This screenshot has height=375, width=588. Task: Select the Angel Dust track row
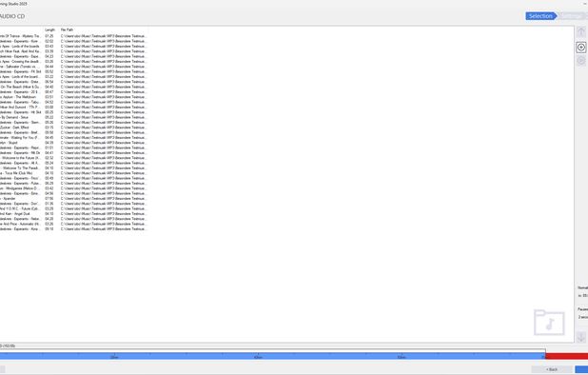pyautogui.click(x=73, y=214)
